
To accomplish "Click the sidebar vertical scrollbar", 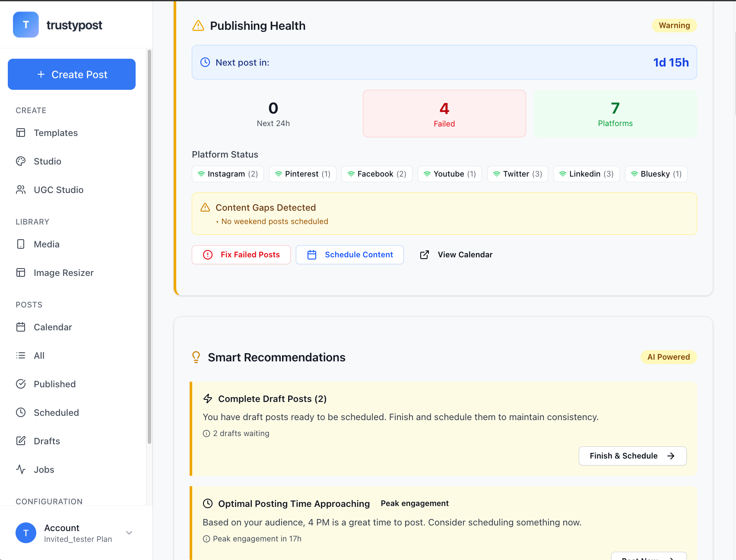I will [x=149, y=246].
